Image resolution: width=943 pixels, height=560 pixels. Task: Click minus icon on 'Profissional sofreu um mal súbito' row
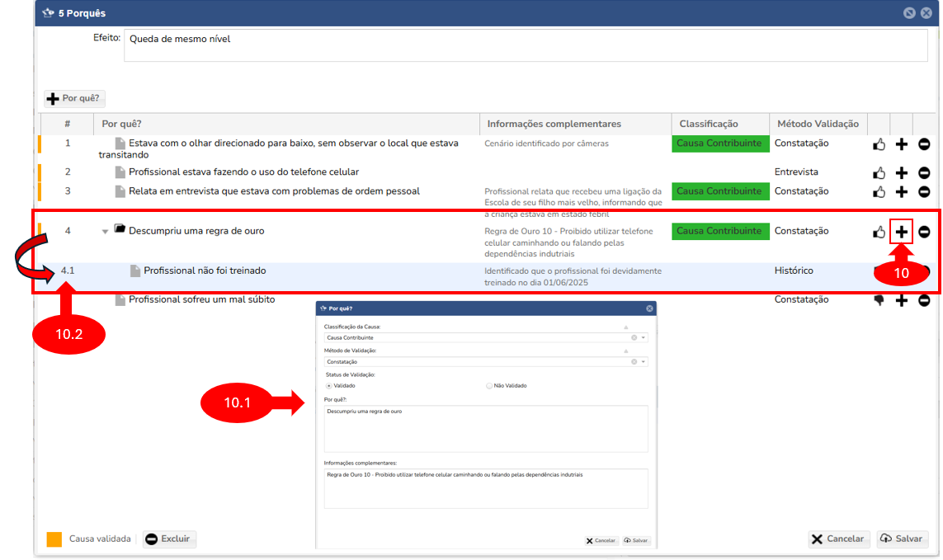coord(924,300)
